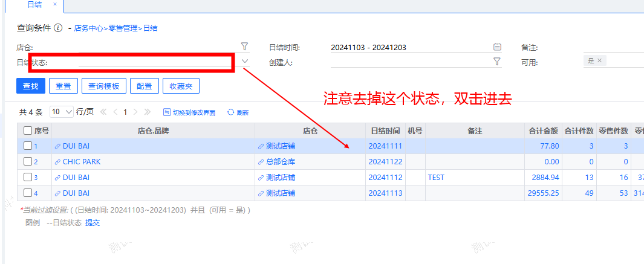Expand the 日结状态 dropdown arrow

point(244,61)
